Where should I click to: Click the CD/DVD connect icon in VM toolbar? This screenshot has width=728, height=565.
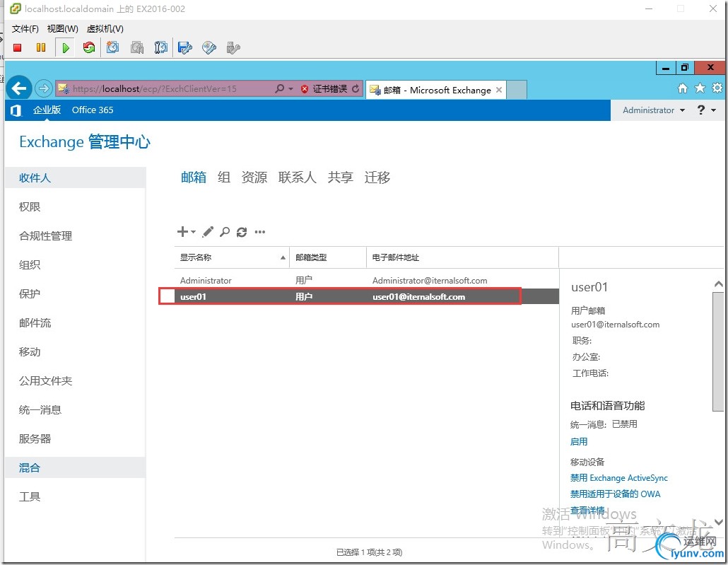coord(209,47)
